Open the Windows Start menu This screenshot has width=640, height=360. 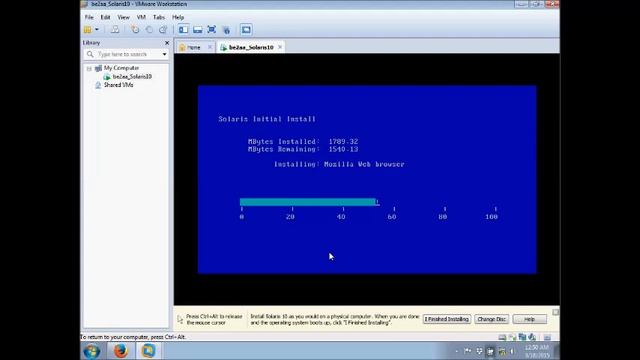92,351
